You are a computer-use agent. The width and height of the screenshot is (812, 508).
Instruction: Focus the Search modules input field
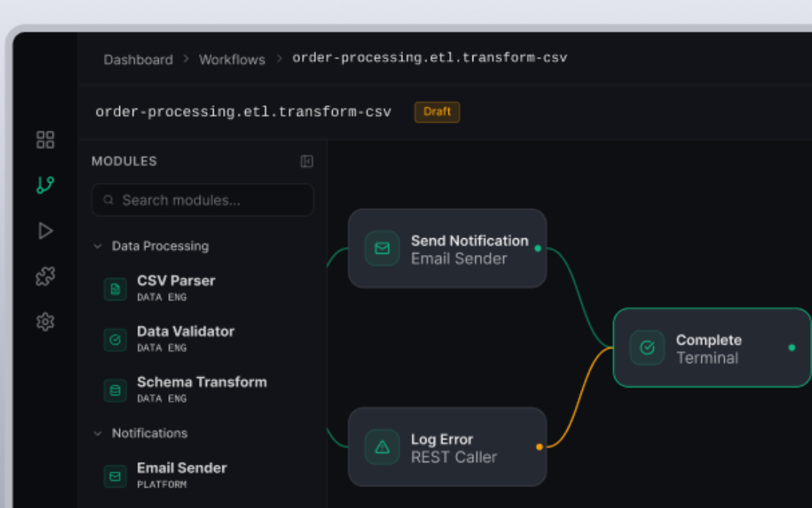coord(203,200)
